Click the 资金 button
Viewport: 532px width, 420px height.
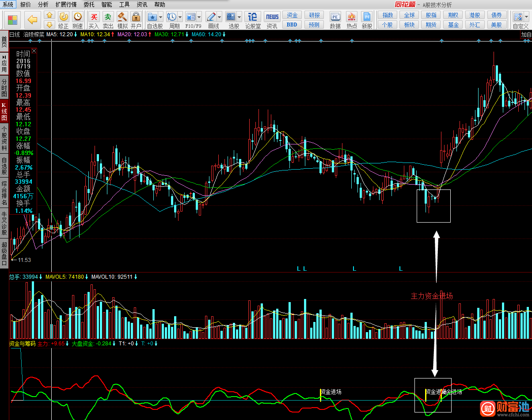(x=292, y=15)
